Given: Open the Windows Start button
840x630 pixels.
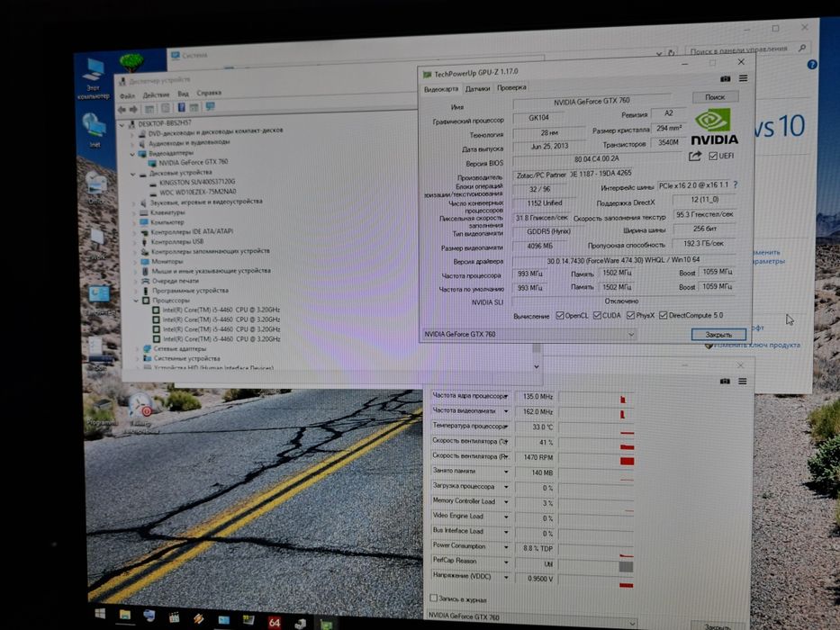Looking at the screenshot, I should point(100,613).
